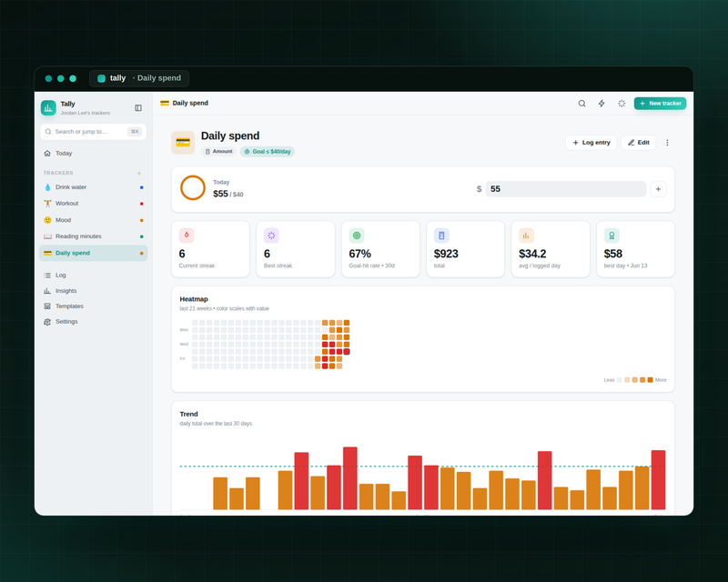
Task: Click the book icon for Reading minutes
Action: (x=47, y=236)
